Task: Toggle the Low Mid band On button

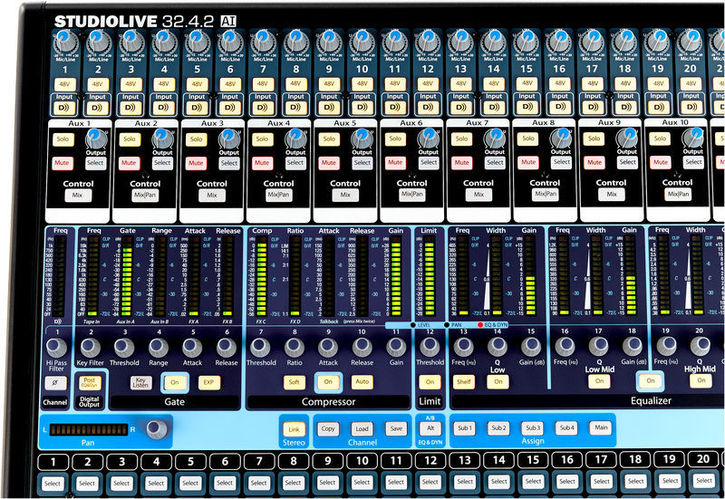Action: point(599,381)
